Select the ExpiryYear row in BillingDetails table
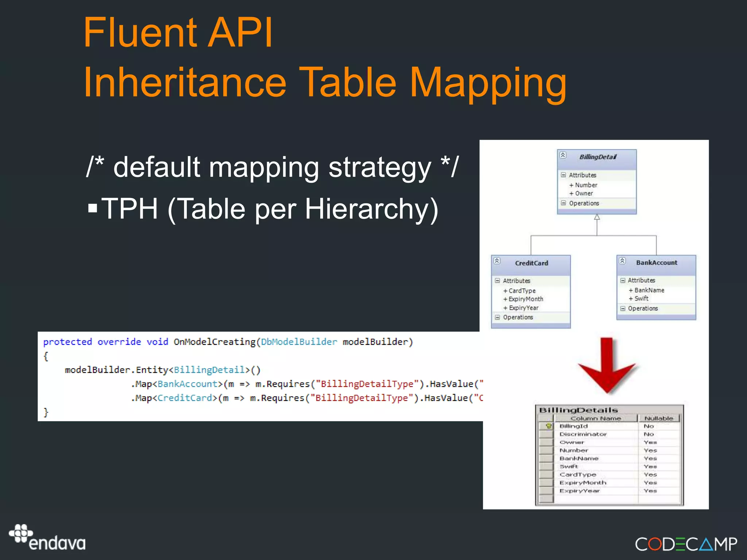Viewport: 747px width, 560px height. (x=609, y=491)
